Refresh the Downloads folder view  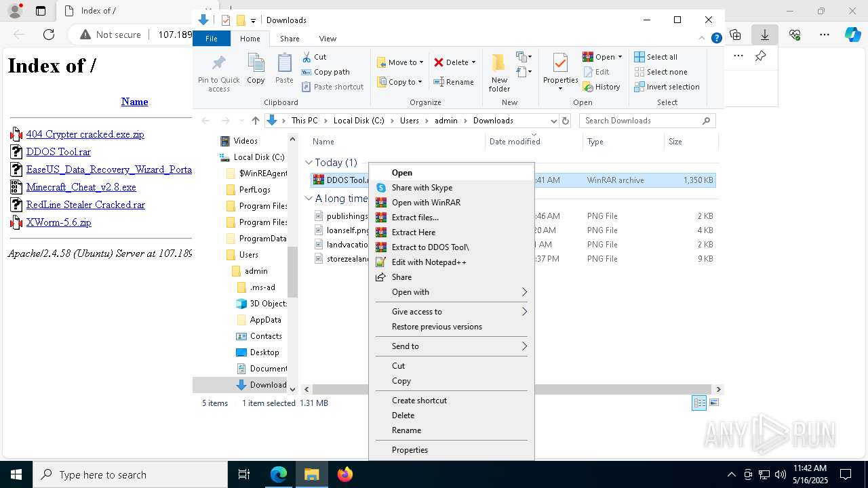click(x=566, y=121)
